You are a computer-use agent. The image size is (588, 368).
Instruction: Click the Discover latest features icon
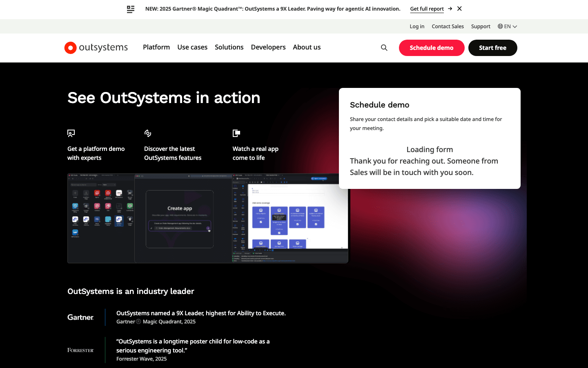tap(148, 133)
